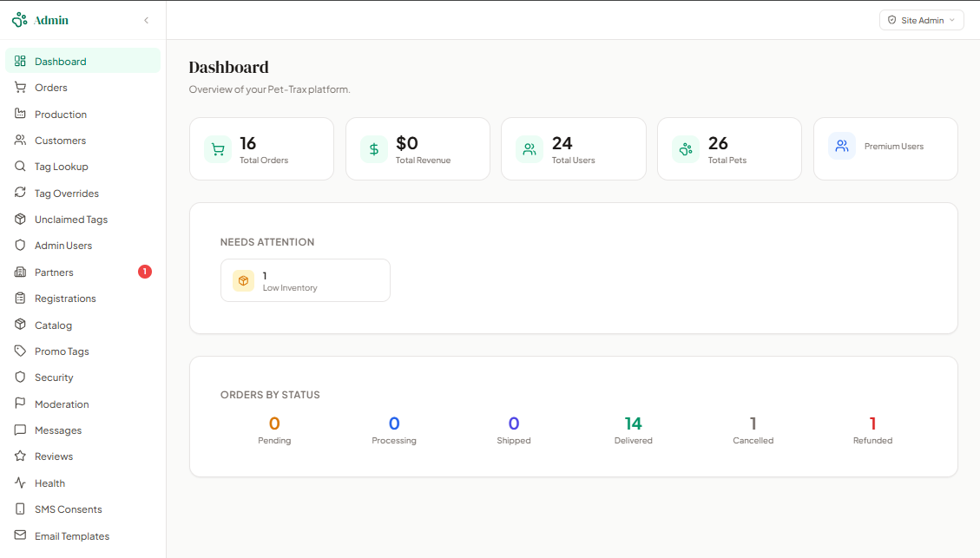Image resolution: width=980 pixels, height=558 pixels.
Task: Select the Cancelled orders count
Action: coord(753,423)
